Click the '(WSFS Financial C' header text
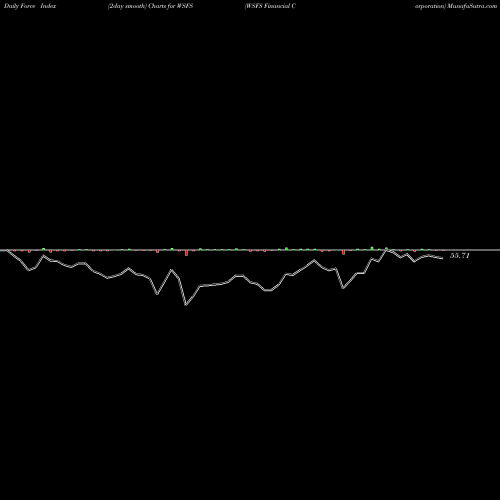 coord(270,6)
